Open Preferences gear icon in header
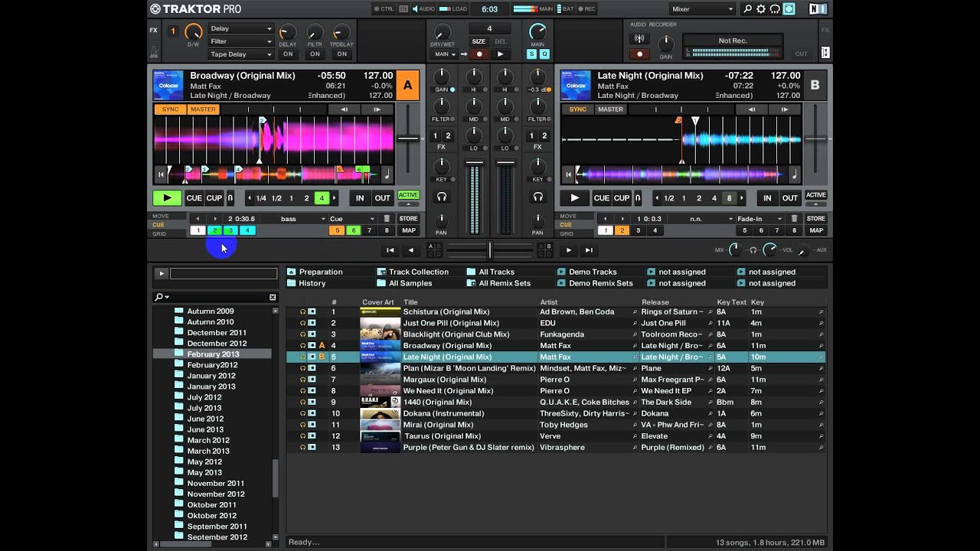 (x=761, y=9)
